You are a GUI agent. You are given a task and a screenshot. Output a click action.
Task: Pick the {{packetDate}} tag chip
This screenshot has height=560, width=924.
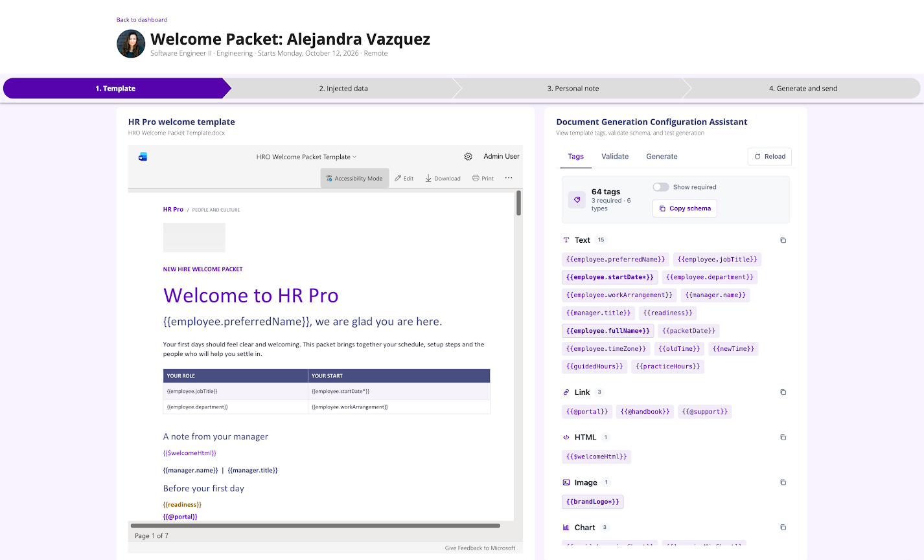689,331
